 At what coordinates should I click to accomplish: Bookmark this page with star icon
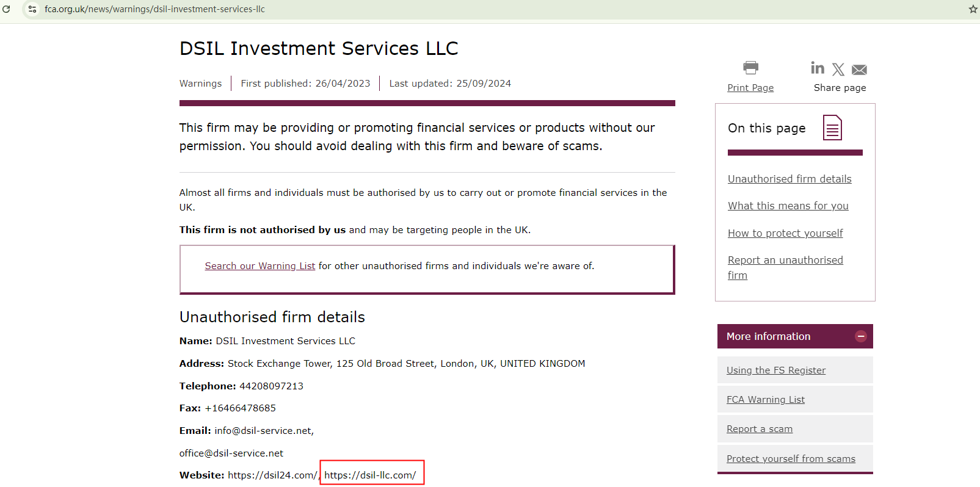point(973,9)
